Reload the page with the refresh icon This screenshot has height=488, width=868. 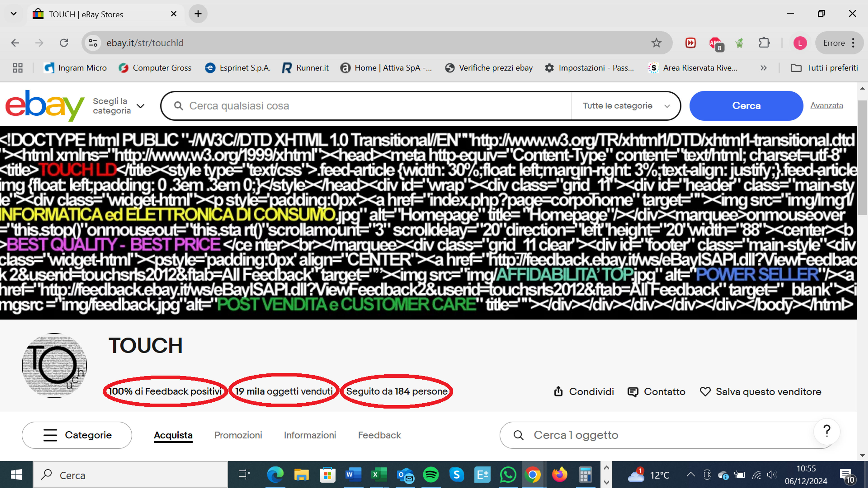click(x=64, y=43)
